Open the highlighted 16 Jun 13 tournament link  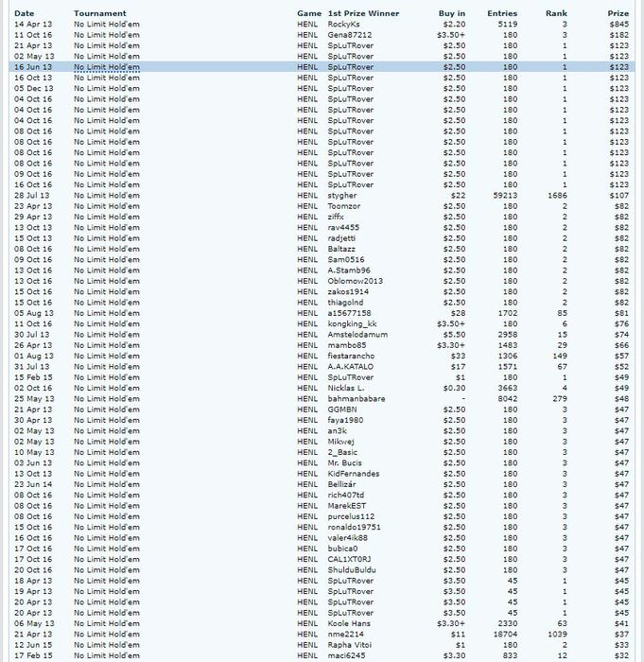107,67
